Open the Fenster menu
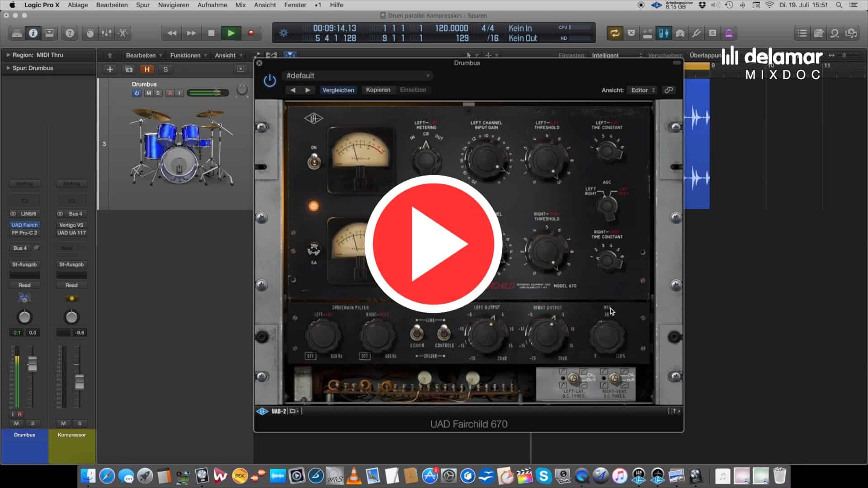The height and width of the screenshot is (488, 868). click(x=295, y=5)
